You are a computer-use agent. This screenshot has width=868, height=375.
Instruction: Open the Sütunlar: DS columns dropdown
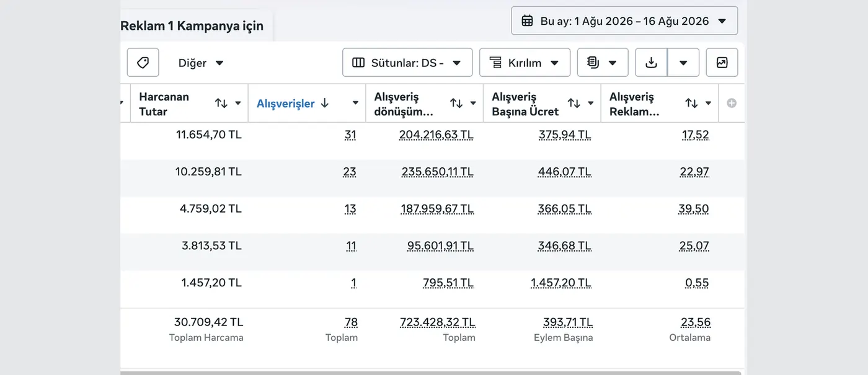[x=407, y=63]
